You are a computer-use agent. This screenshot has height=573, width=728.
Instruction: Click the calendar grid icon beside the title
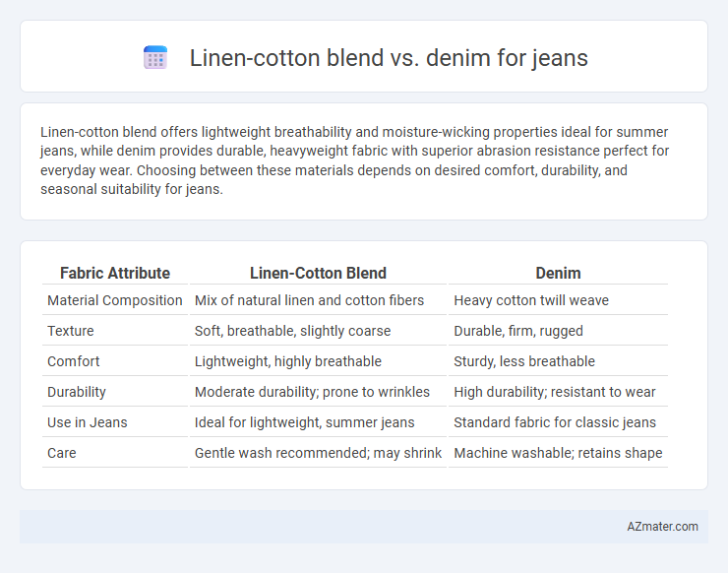[155, 58]
